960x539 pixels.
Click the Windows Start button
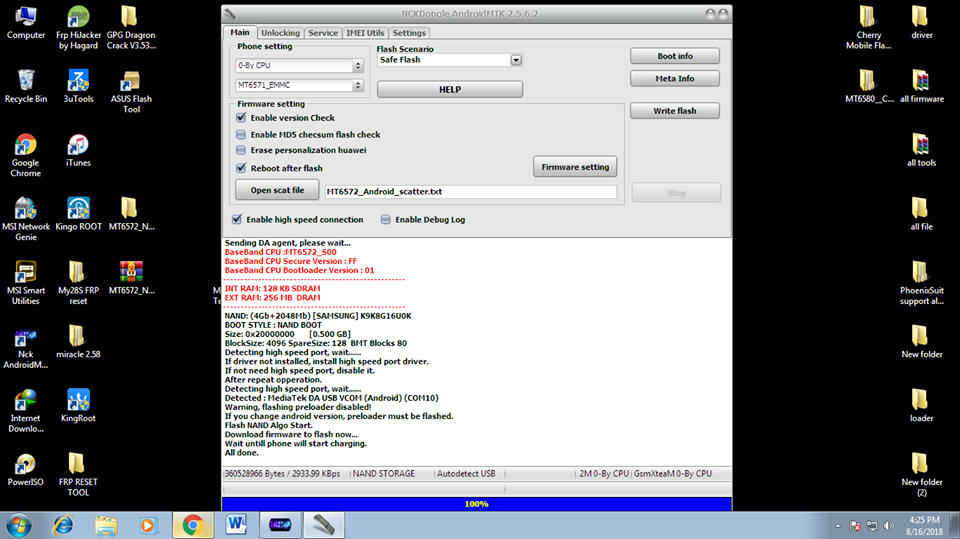coord(18,526)
